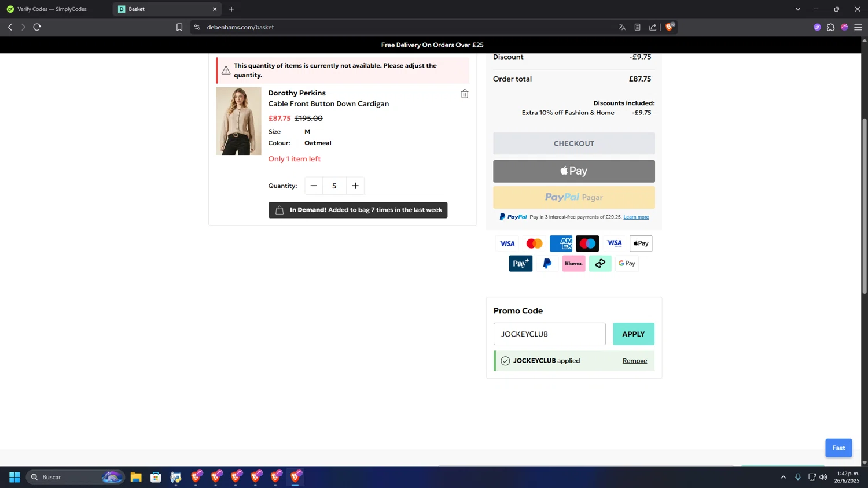
Task: Click the Free Delivery banner text
Action: tap(432, 45)
